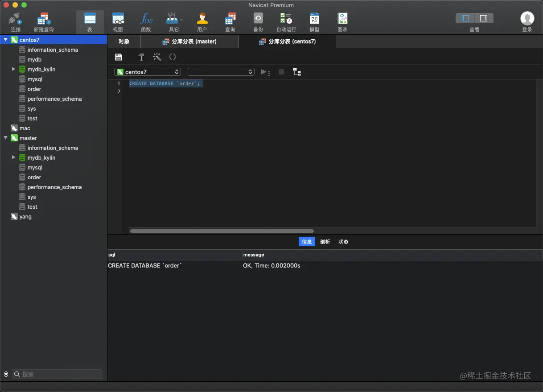Click the explain plan icon
This screenshot has height=392, width=543.
297,72
